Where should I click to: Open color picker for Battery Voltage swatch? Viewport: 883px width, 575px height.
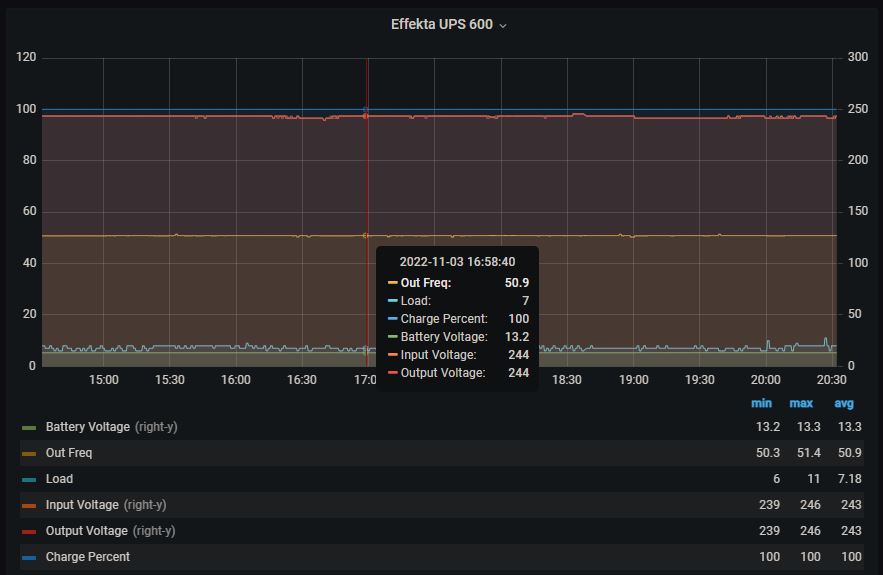29,428
